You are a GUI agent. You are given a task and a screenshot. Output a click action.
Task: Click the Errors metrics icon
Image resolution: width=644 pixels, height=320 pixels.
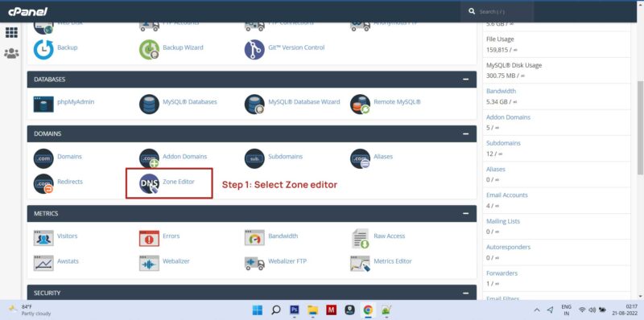click(x=149, y=238)
